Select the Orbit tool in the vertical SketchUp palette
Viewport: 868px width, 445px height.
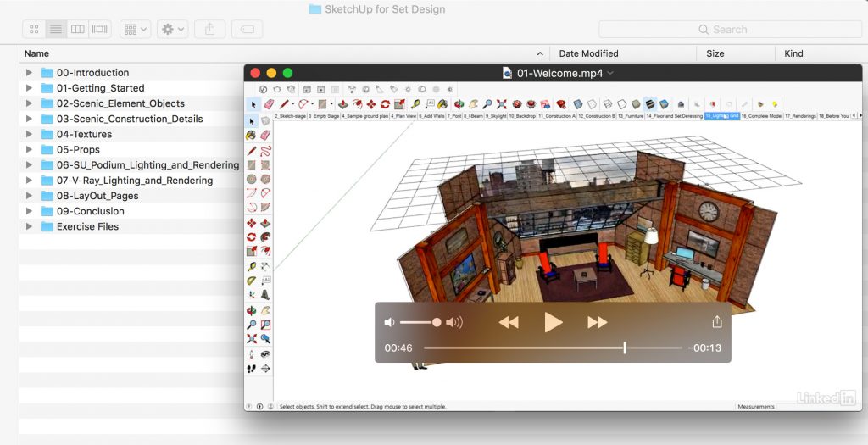click(x=251, y=310)
